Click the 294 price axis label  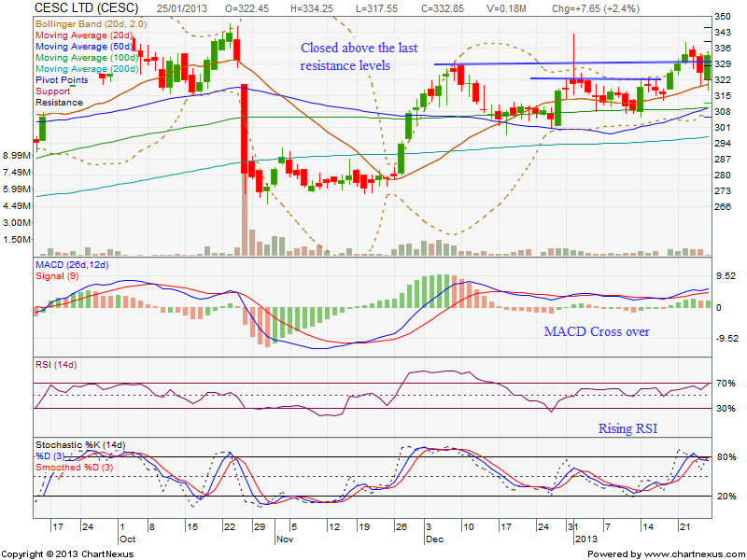click(722, 144)
